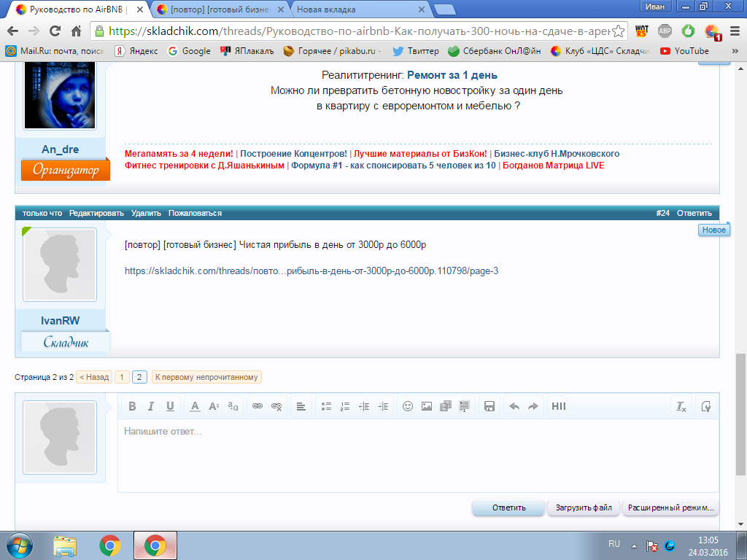Image resolution: width=747 pixels, height=560 pixels.
Task: Open the smilies picker
Action: tap(408, 406)
